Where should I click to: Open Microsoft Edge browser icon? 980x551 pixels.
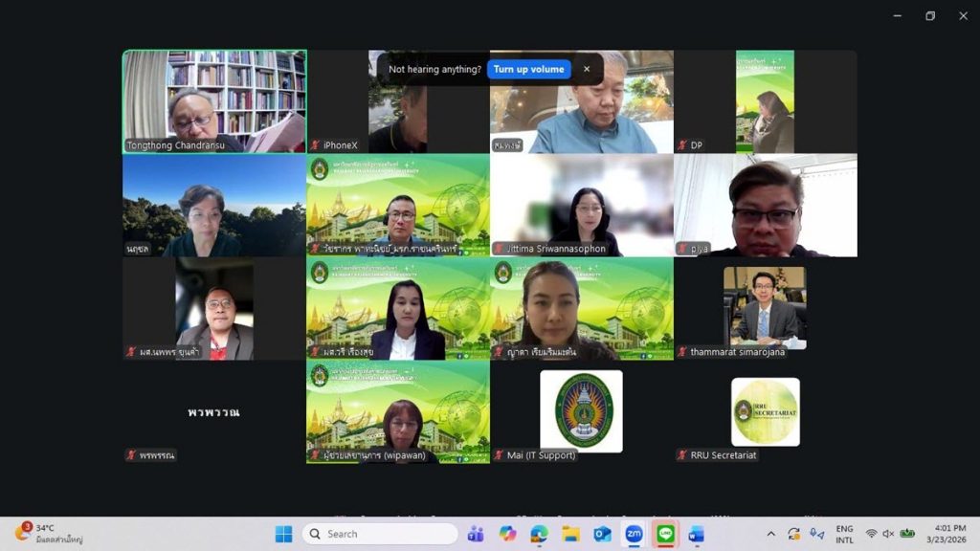tap(539, 534)
